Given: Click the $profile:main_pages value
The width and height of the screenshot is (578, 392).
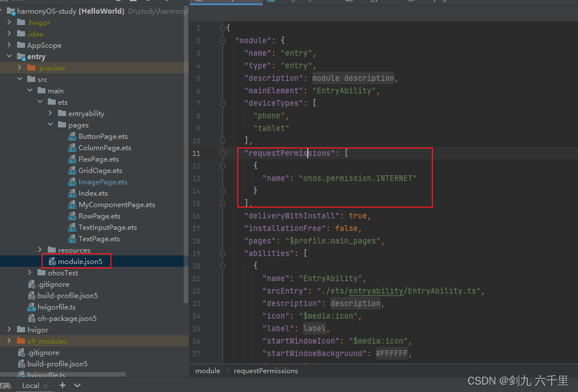Looking at the screenshot, I should click(333, 241).
